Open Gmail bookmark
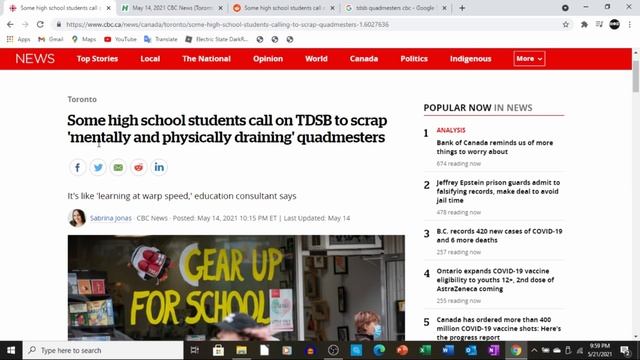The image size is (640, 360). [51, 39]
